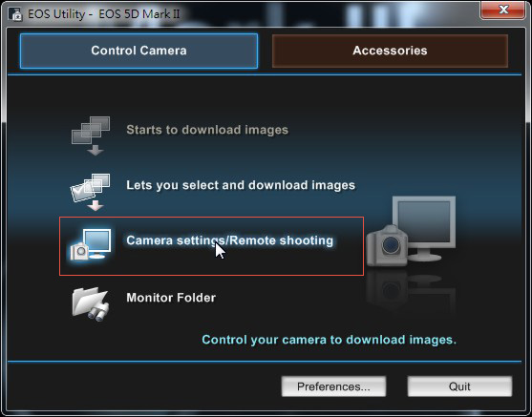Screen dimensions: 532x417
Task: Click the stacked-images icon for Starts to download images
Action: 91,136
